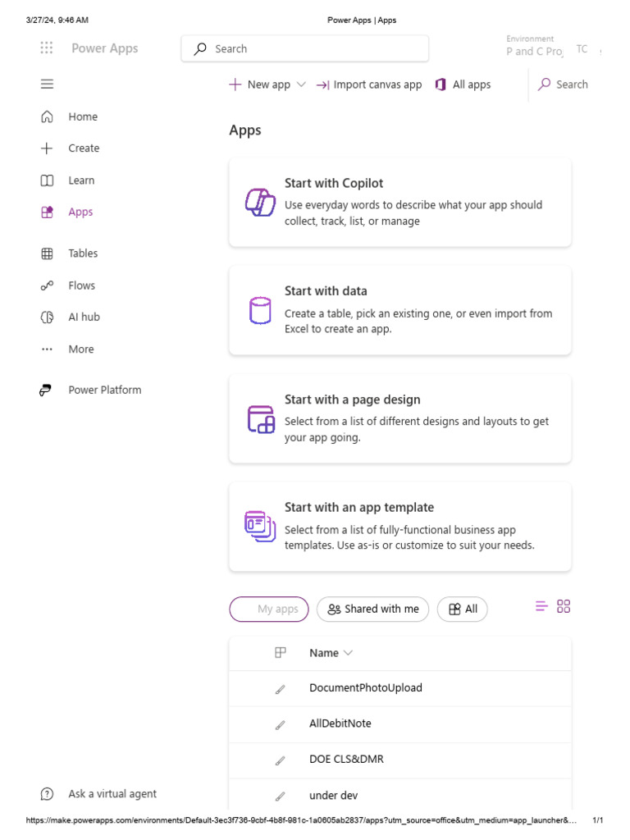The height and width of the screenshot is (840, 630).
Task: Click the app template stacked icon
Action: click(x=260, y=526)
